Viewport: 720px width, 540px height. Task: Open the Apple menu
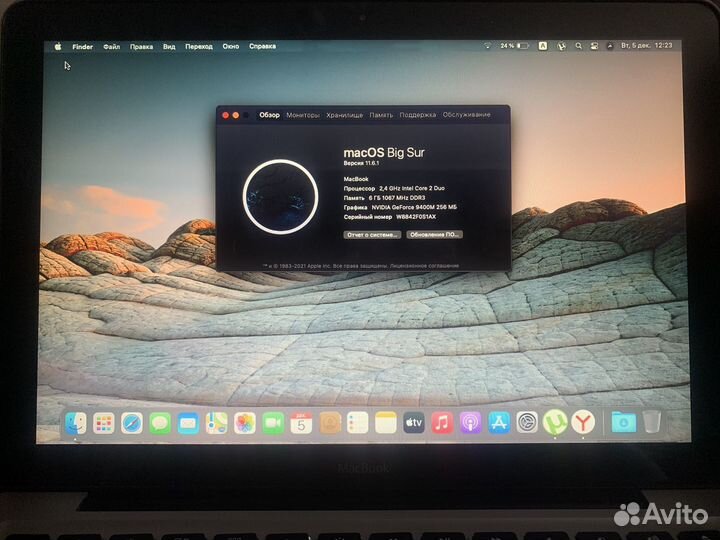click(x=58, y=46)
